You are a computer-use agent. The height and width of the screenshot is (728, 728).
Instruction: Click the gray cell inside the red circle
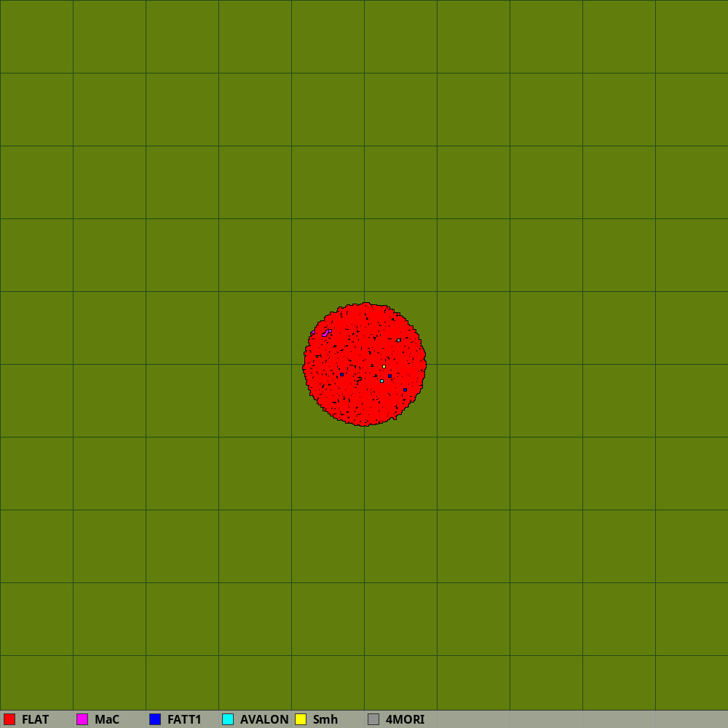[x=398, y=340]
